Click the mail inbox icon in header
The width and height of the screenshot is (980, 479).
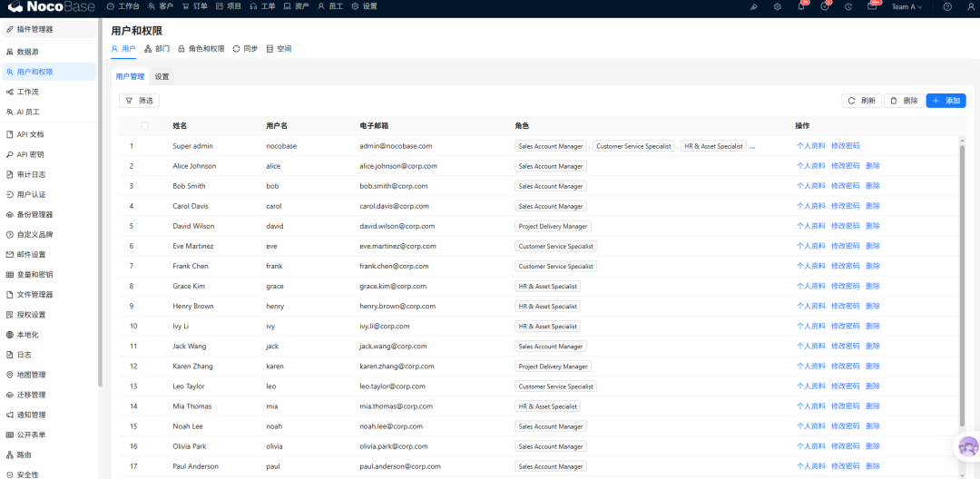point(872,7)
